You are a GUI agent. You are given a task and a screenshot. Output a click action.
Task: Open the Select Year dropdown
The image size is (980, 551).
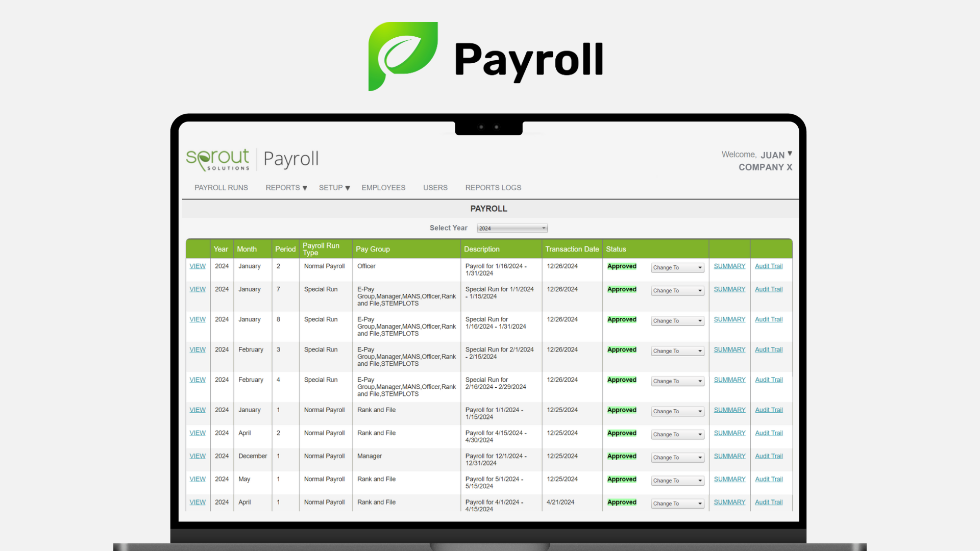point(511,228)
